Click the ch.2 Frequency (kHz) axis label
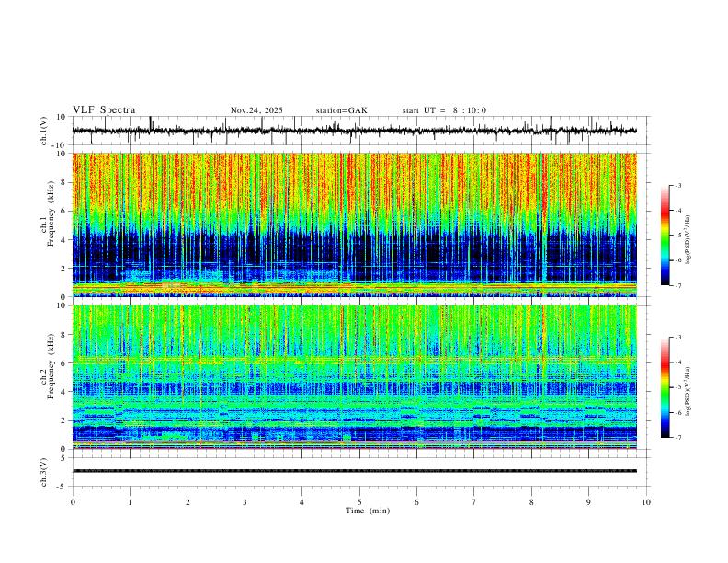This screenshot has width=728, height=563. click(48, 366)
